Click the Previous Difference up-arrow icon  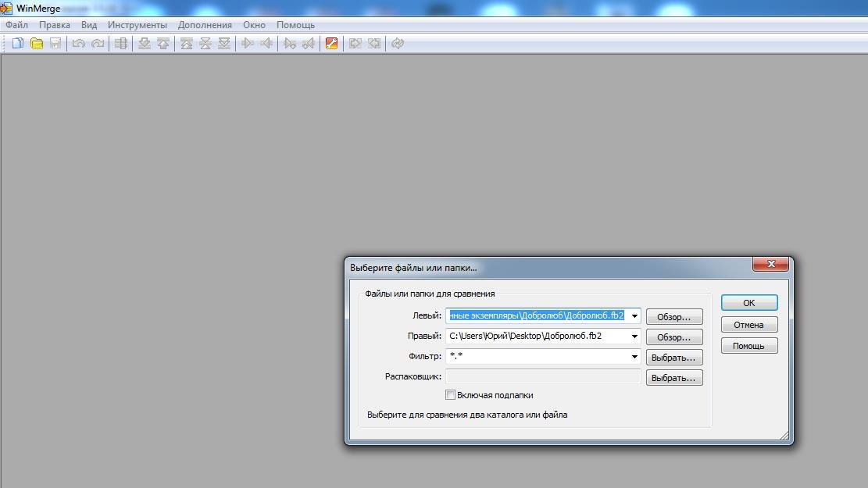[163, 44]
